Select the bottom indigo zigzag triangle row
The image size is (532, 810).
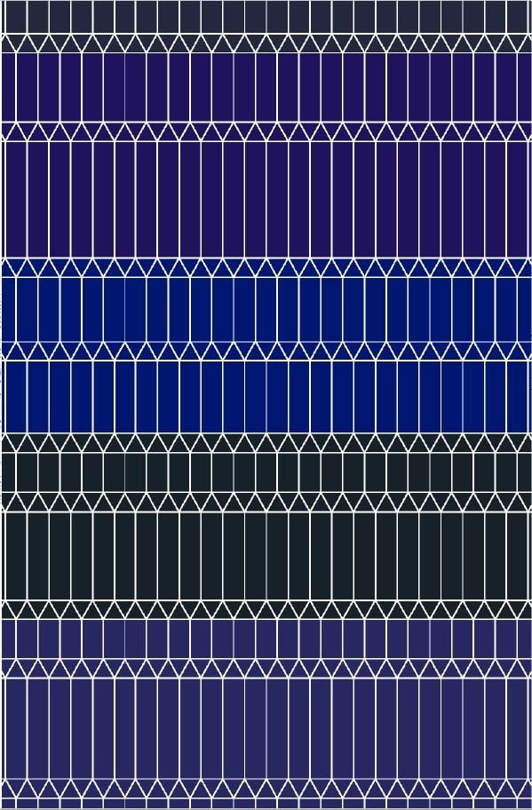coord(266,789)
